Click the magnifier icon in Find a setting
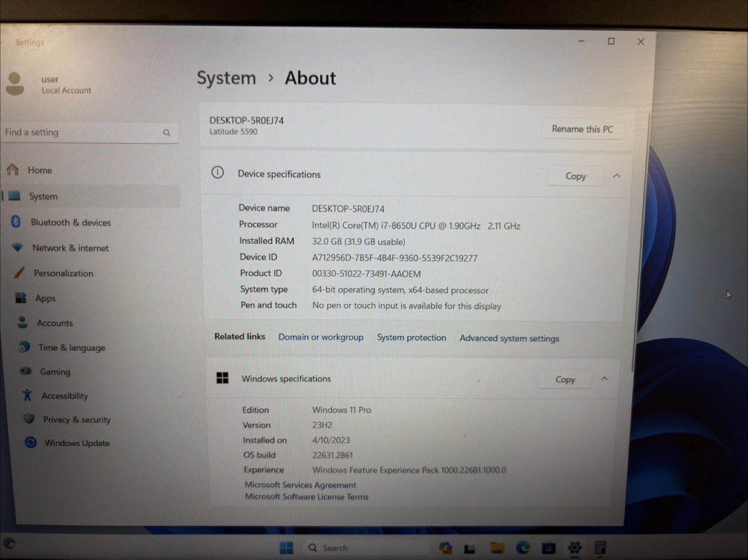The height and width of the screenshot is (560, 748). pyautogui.click(x=167, y=133)
